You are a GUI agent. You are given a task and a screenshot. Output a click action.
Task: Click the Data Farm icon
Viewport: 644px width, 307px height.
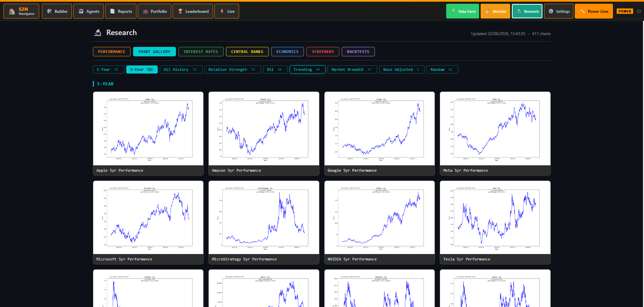point(453,11)
